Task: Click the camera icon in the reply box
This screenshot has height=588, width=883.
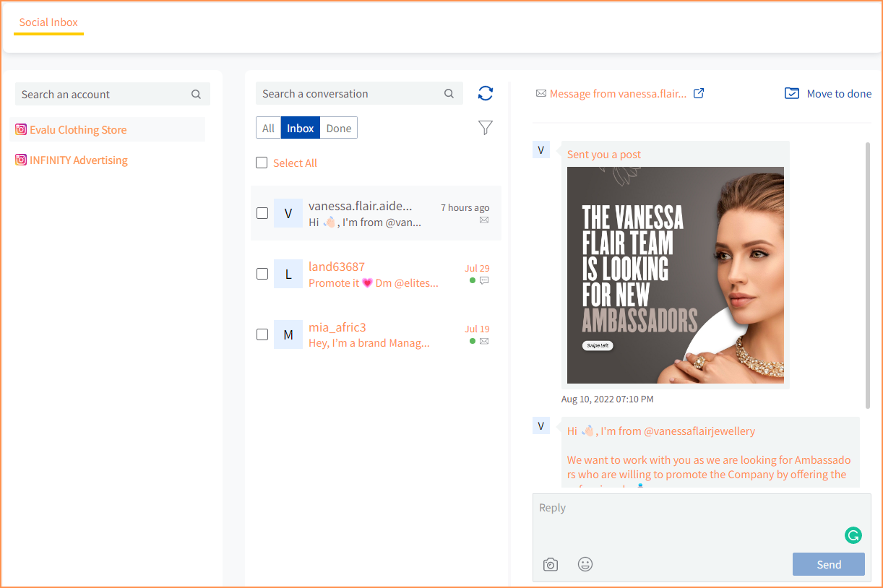Action: point(550,564)
